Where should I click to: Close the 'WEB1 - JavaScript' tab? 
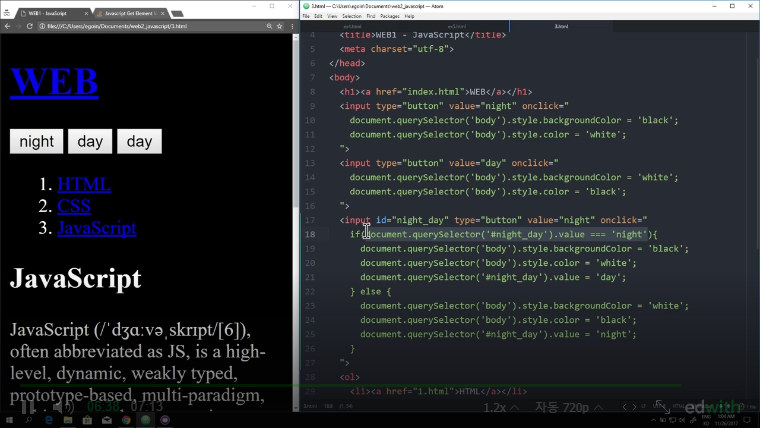pos(86,14)
